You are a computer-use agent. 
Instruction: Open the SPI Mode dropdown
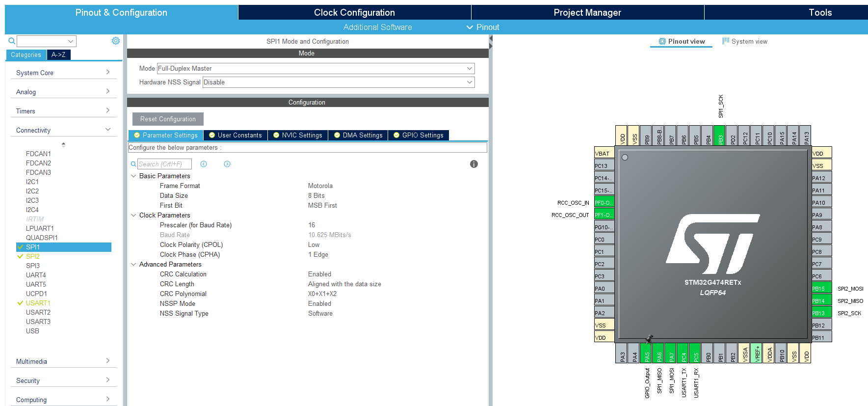316,69
